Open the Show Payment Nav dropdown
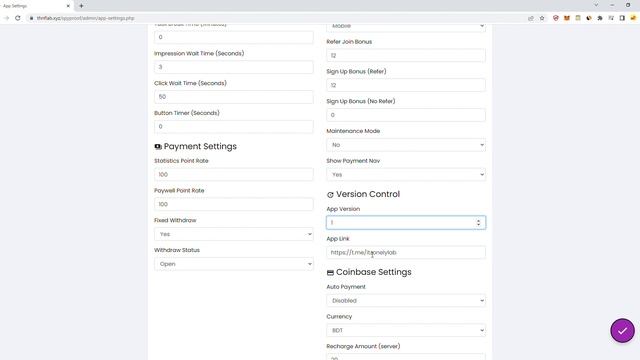 pos(406,175)
